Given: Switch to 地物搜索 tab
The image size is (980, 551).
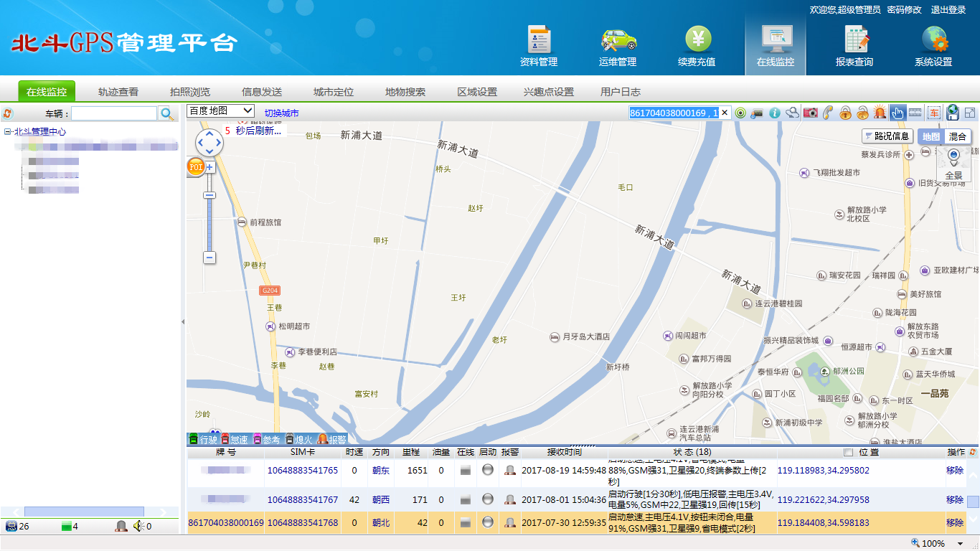Looking at the screenshot, I should click(405, 92).
